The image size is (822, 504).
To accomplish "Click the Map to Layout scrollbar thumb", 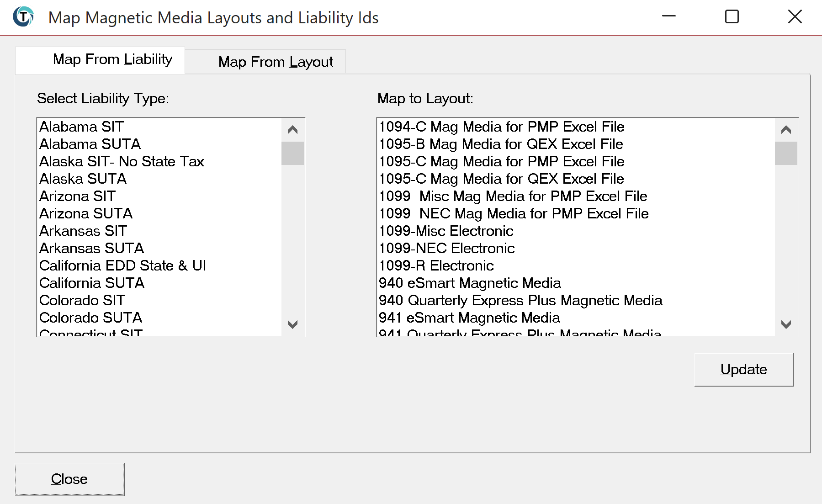I will coord(786,153).
